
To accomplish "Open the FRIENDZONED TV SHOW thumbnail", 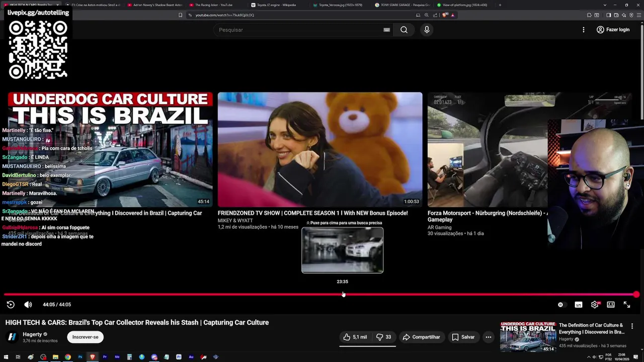I will pos(320,149).
